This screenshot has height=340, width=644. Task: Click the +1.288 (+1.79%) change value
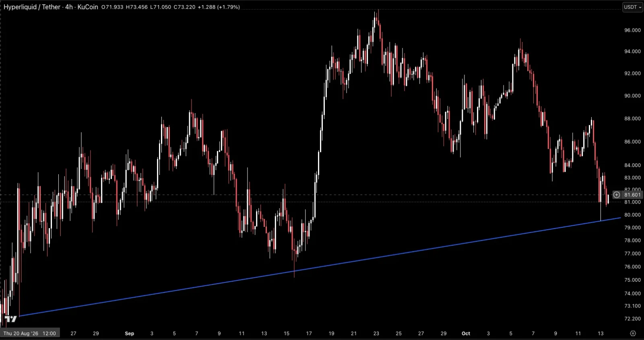pos(219,7)
